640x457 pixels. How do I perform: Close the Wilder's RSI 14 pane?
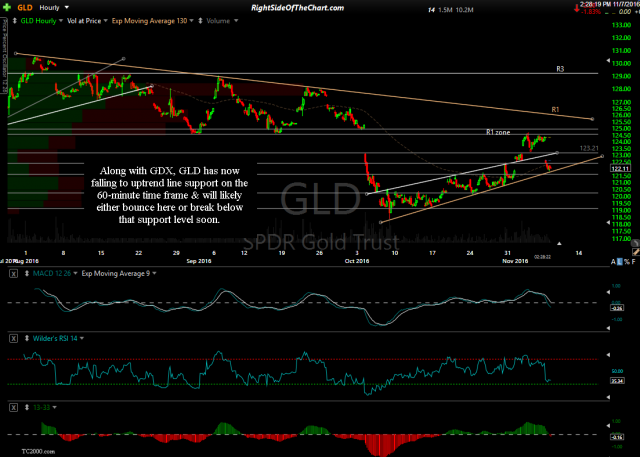(x=13, y=338)
